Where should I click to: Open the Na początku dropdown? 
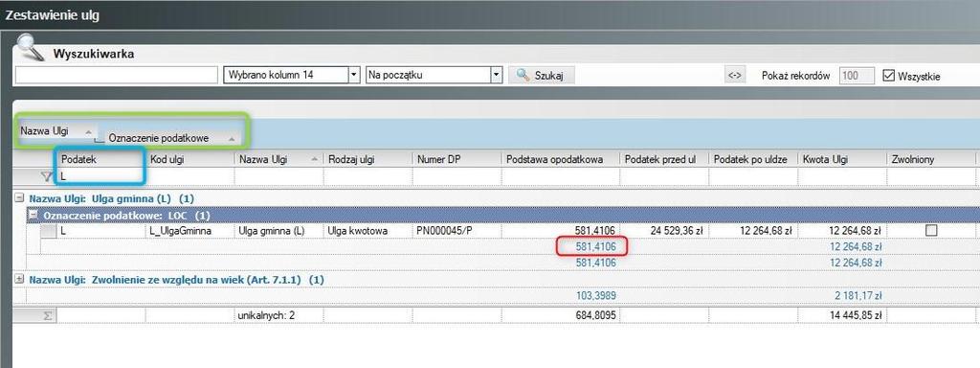click(x=497, y=75)
